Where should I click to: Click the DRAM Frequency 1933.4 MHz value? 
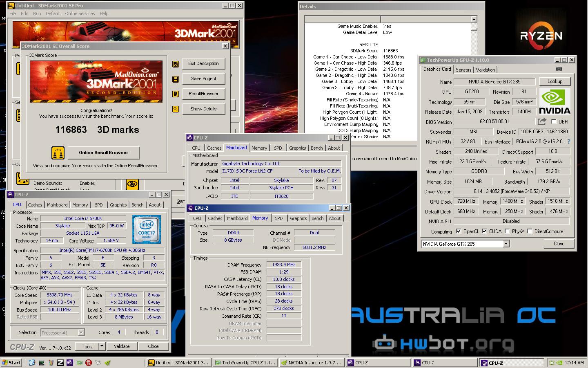[x=284, y=265]
